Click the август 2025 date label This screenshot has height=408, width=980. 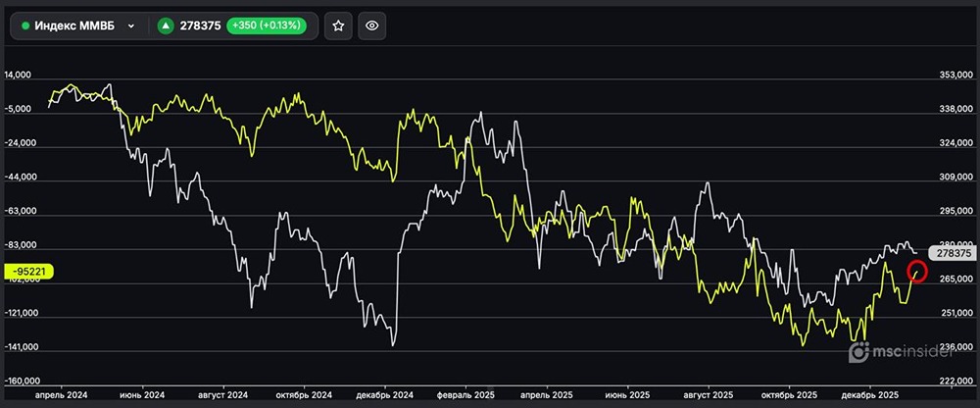(709, 396)
